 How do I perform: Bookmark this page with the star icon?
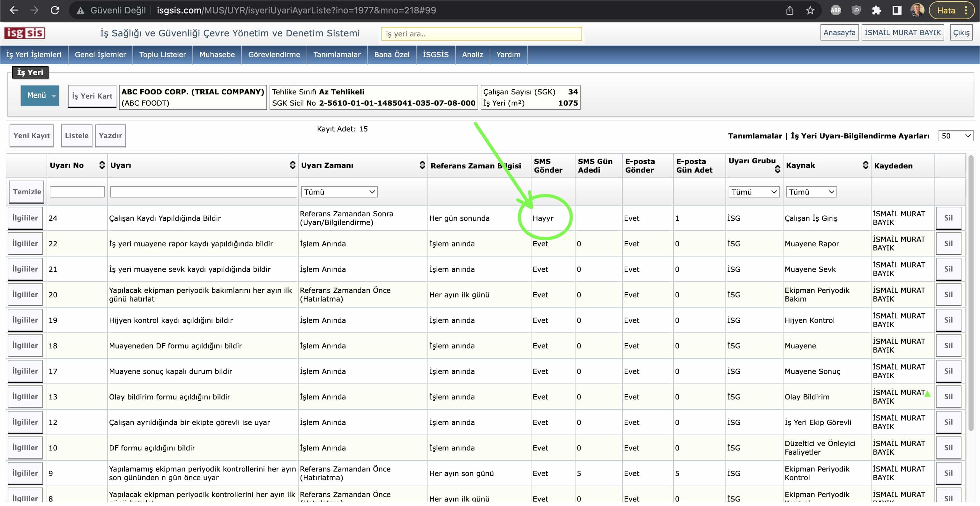tap(810, 10)
